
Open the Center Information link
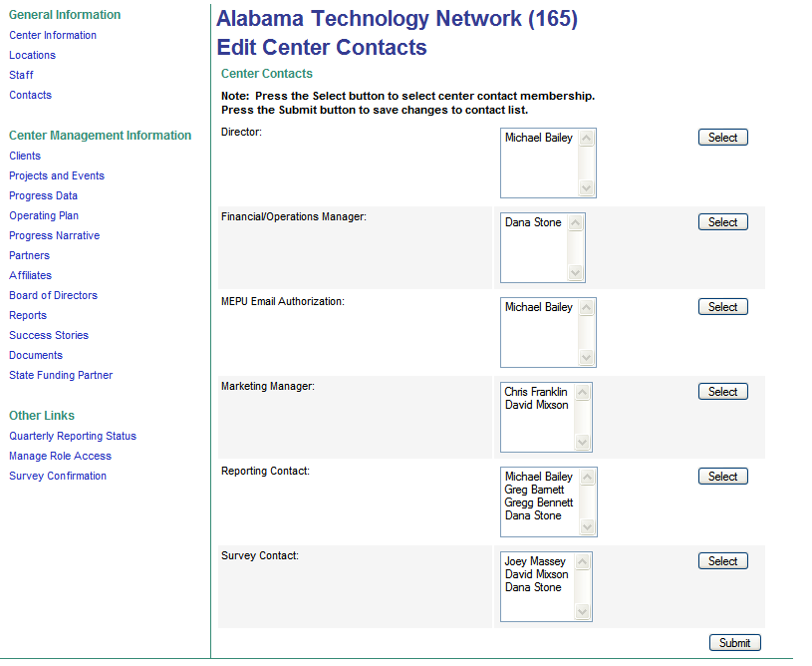53,35
